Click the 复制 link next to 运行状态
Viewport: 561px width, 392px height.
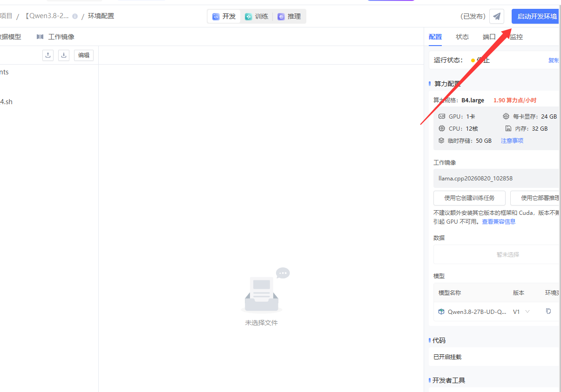554,60
